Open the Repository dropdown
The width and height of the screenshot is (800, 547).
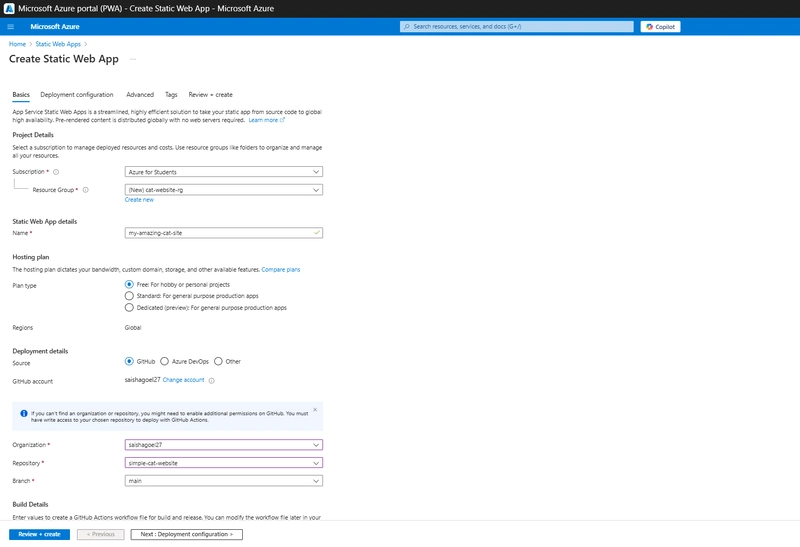pos(223,463)
